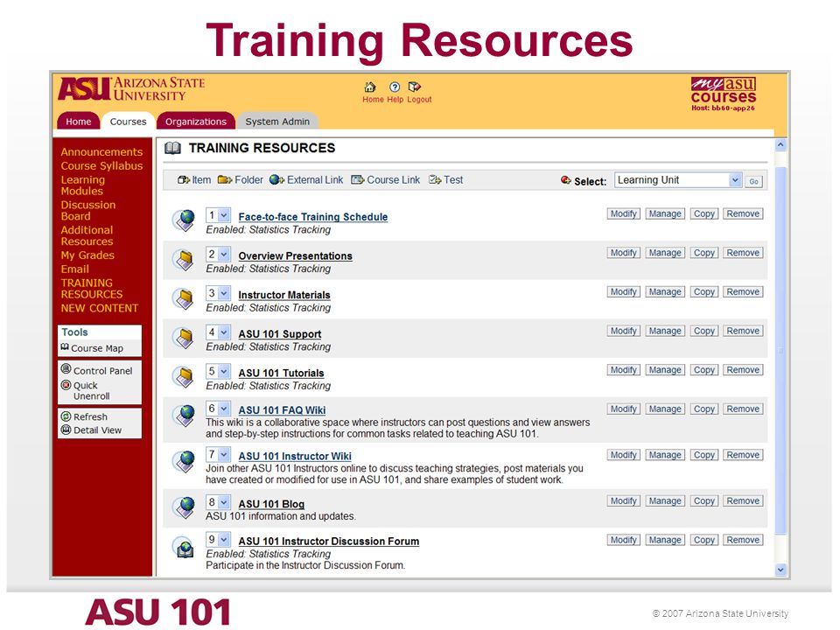Open the Face-to-face Training Schedule link
Image resolution: width=840 pixels, height=630 pixels.
pyautogui.click(x=313, y=217)
